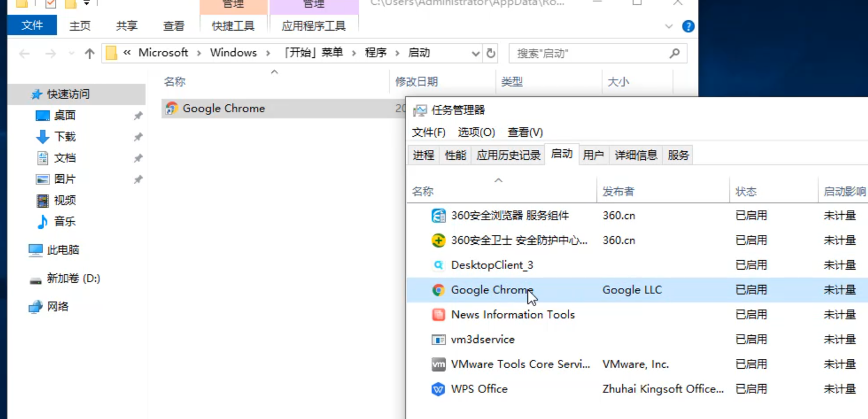The width and height of the screenshot is (868, 419).
Task: Click the 搜索"启动" search field
Action: (x=590, y=54)
